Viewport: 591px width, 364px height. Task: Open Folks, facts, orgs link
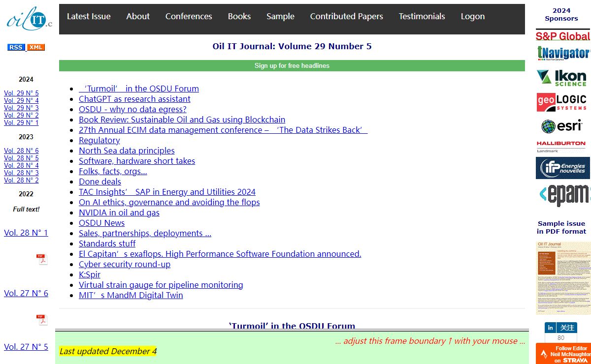click(x=113, y=171)
